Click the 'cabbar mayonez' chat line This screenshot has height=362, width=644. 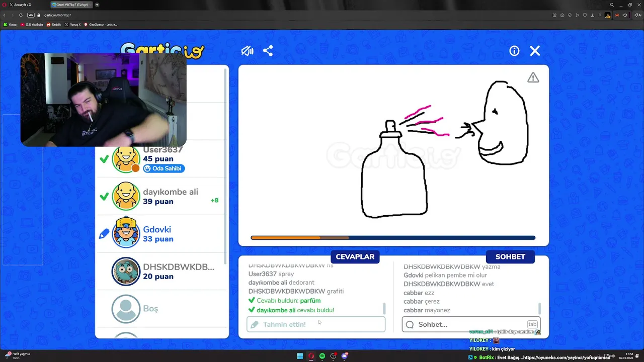[x=427, y=310]
